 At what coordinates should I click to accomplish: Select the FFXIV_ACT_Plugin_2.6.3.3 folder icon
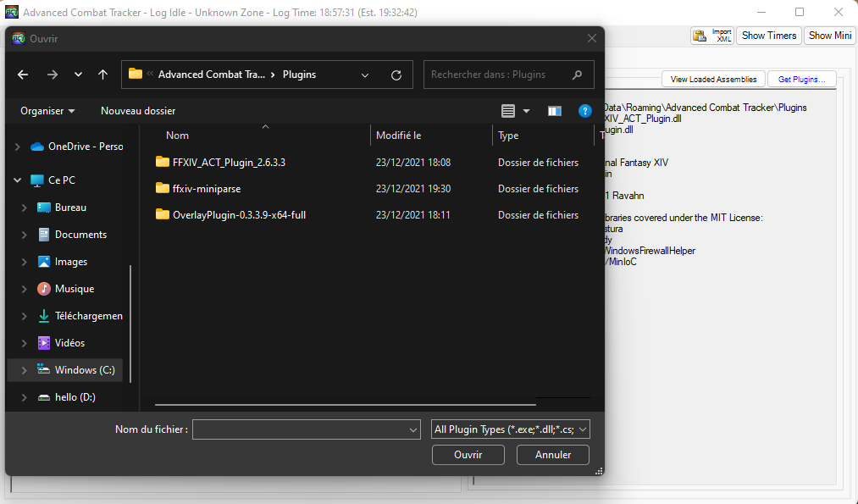click(x=163, y=162)
